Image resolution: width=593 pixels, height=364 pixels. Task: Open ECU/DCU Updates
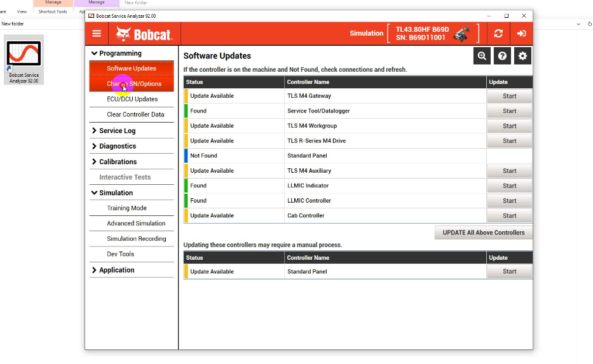click(131, 99)
